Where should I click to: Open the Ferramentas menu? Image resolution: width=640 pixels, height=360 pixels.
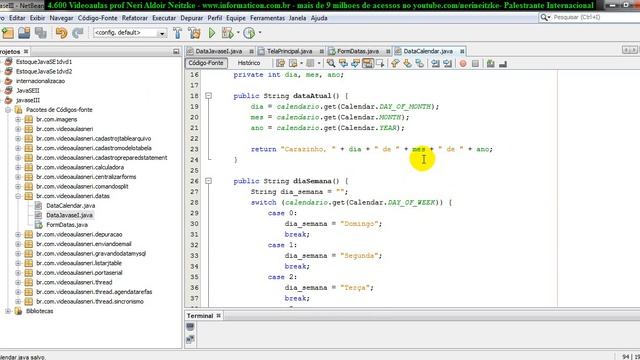268,18
